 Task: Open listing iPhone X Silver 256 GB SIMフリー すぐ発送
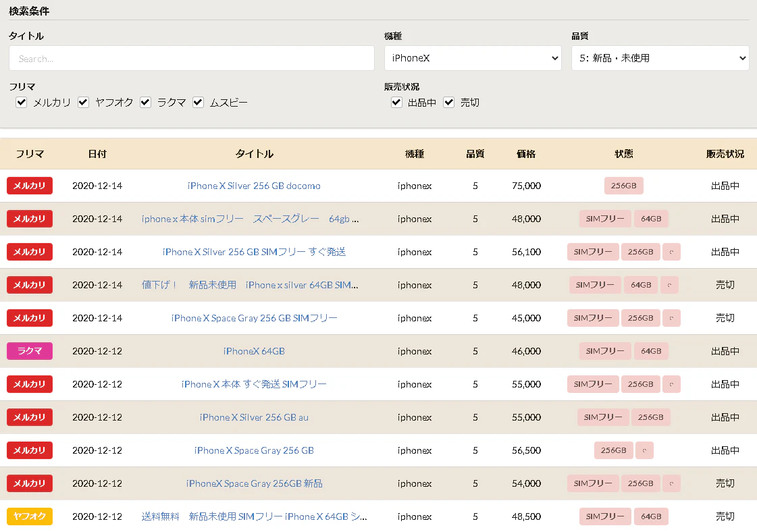coord(254,252)
